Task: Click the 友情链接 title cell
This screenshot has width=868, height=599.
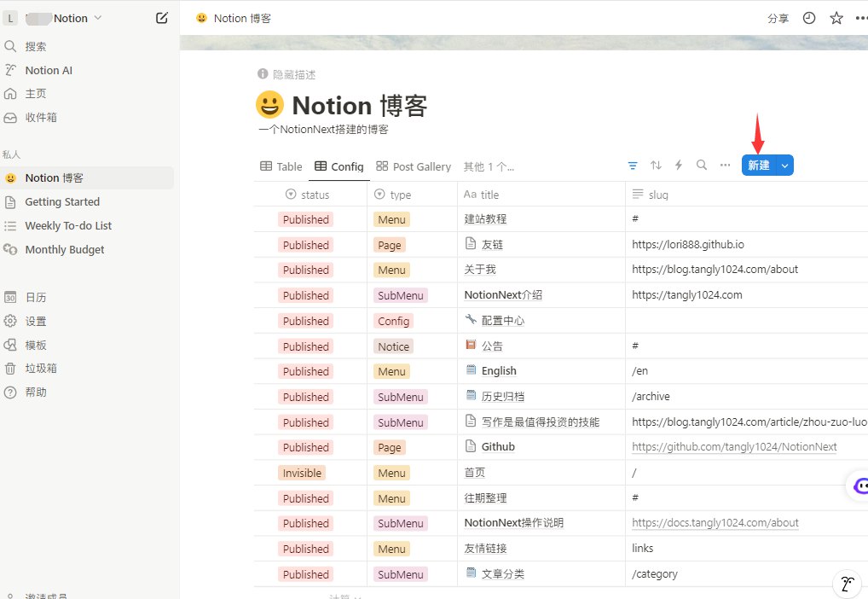Action: [x=541, y=548]
